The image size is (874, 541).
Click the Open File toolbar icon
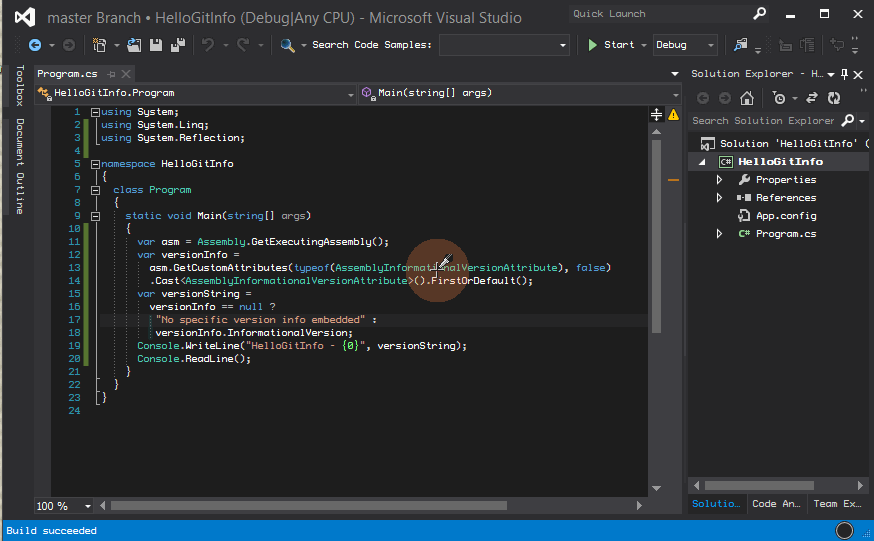pyautogui.click(x=134, y=45)
